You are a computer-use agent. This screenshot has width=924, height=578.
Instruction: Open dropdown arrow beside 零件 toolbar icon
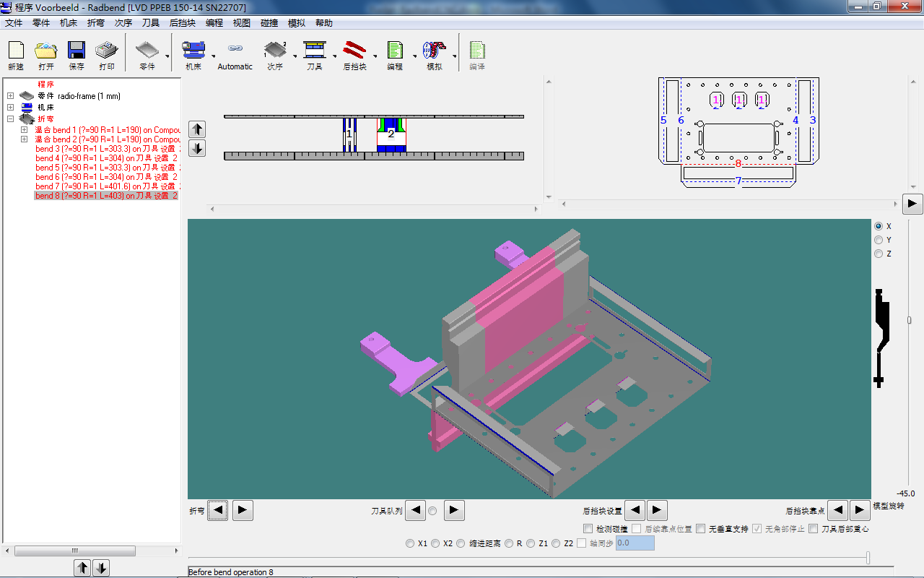point(167,56)
